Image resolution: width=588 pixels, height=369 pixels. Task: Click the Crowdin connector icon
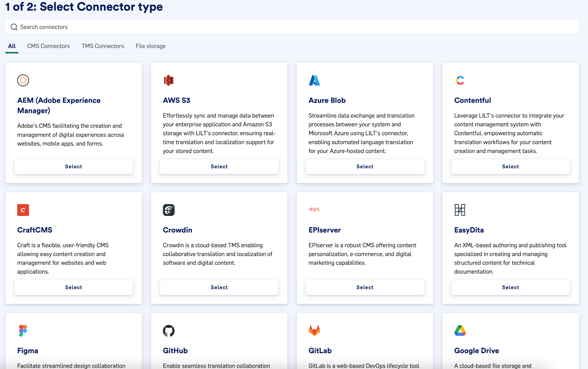tap(169, 210)
